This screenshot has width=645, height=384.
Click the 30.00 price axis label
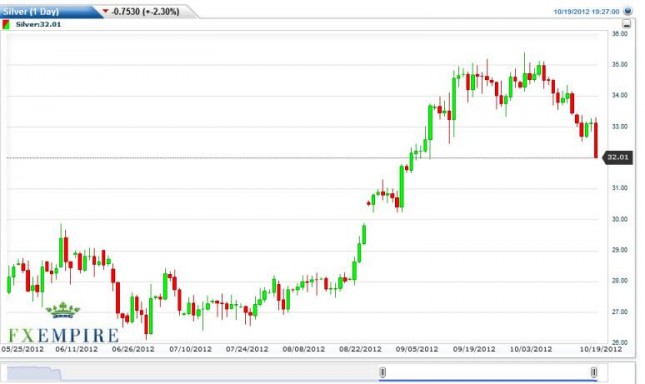click(619, 220)
